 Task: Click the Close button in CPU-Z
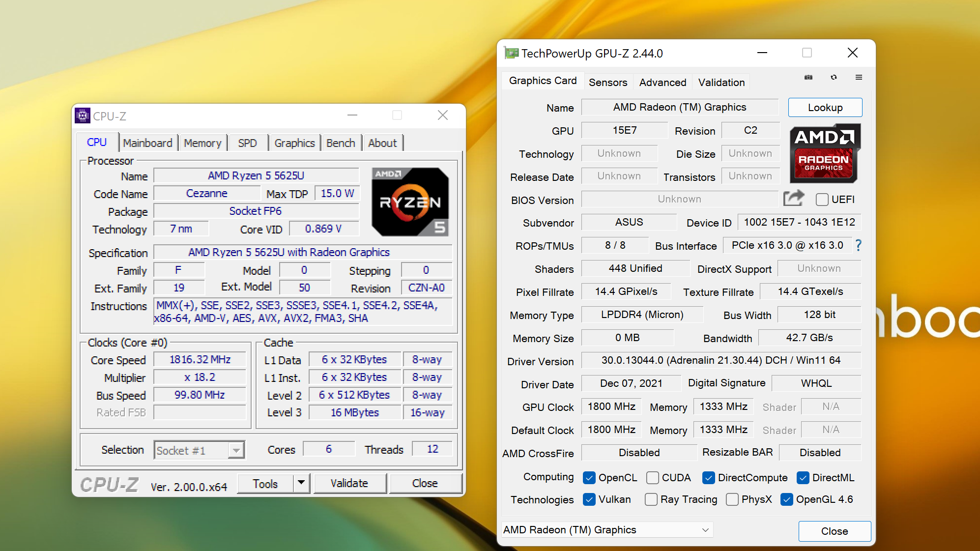425,483
